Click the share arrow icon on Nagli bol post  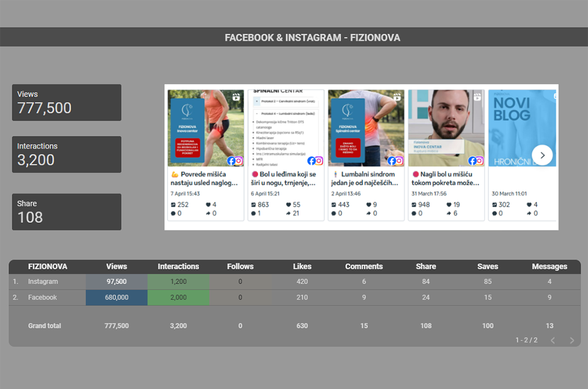448,213
